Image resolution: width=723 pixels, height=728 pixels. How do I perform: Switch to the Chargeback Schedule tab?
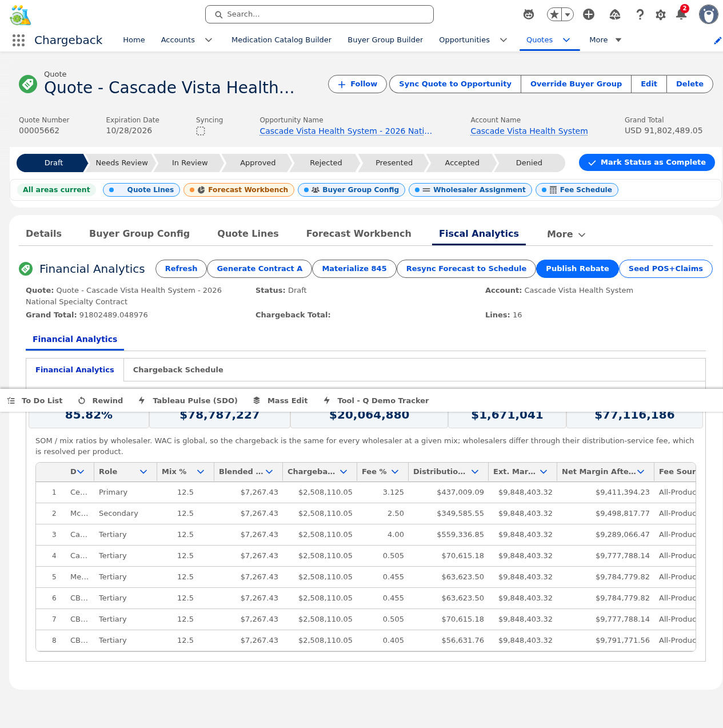178,370
